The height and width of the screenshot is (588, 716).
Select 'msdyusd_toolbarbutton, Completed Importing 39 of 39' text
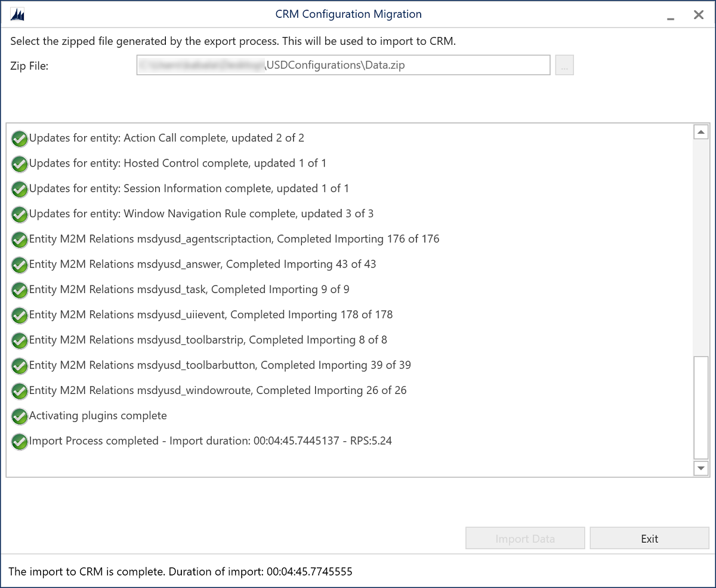(220, 365)
